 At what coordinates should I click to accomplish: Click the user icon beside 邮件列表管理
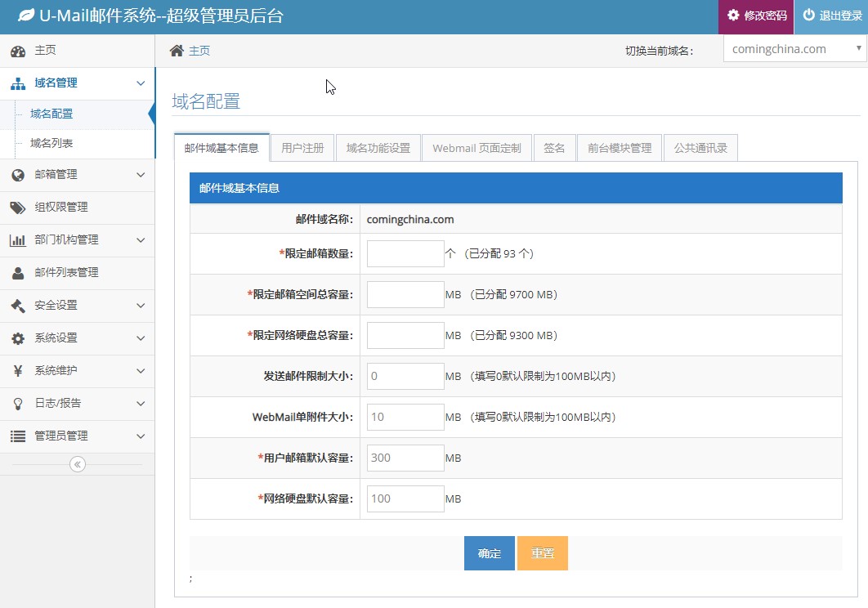coord(18,273)
